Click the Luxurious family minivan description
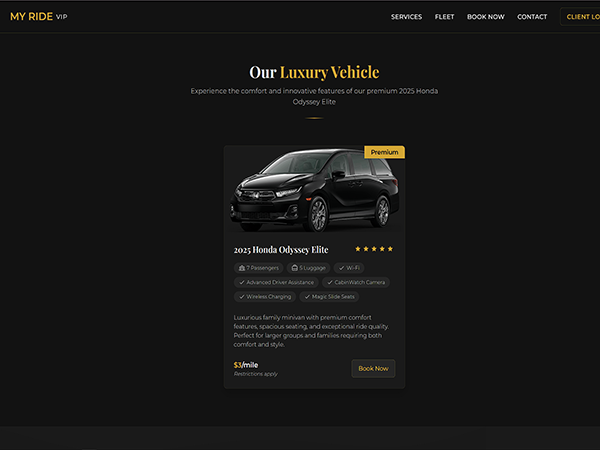The width and height of the screenshot is (600, 450). (x=311, y=331)
